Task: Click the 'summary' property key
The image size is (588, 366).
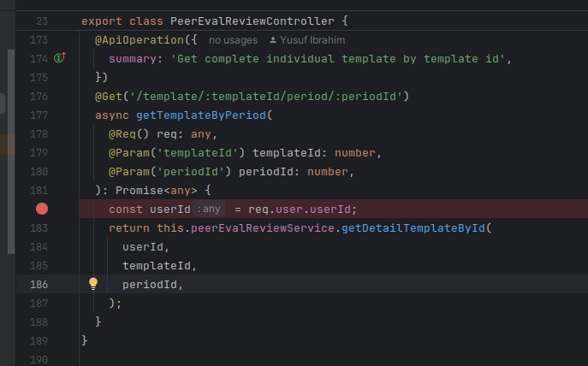Action: click(133, 59)
